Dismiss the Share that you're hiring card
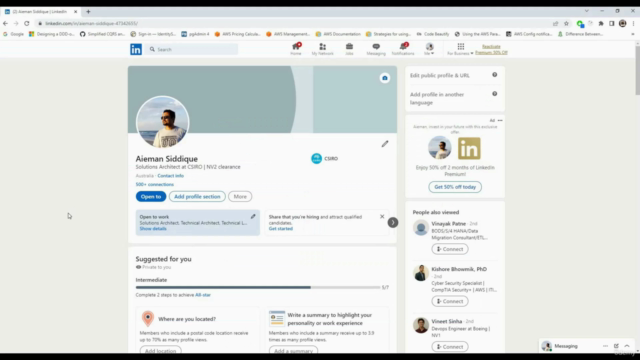This screenshot has width=640, height=360. coord(382,217)
